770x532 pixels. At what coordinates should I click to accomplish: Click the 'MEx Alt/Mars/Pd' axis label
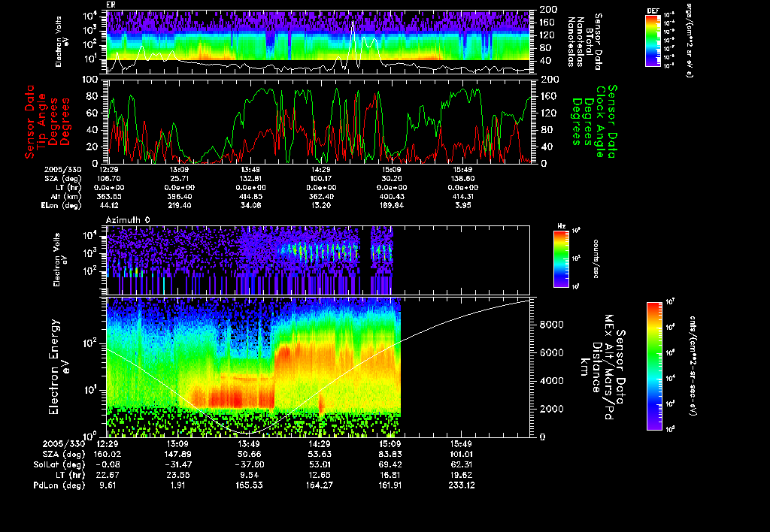pos(608,367)
